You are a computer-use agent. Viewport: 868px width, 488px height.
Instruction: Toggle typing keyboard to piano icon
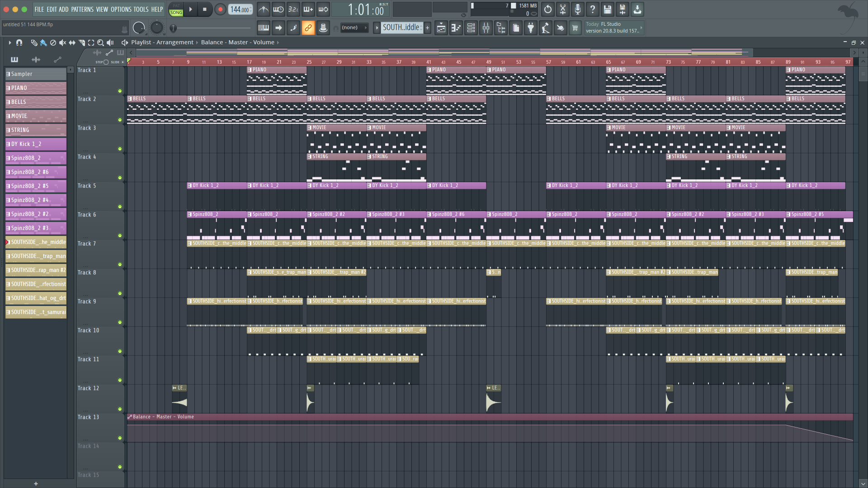(264, 28)
